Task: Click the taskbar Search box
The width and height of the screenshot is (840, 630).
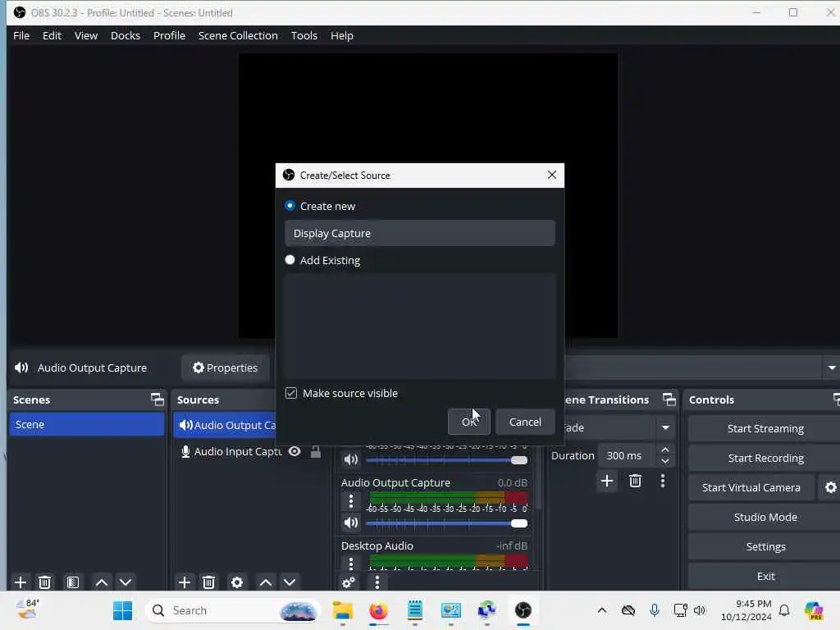Action: click(232, 610)
